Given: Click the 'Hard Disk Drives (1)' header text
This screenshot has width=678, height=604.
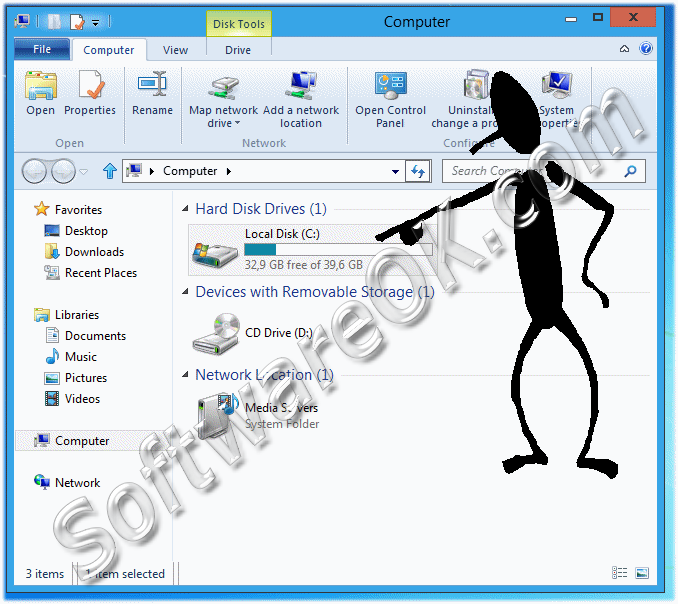Looking at the screenshot, I should (261, 209).
